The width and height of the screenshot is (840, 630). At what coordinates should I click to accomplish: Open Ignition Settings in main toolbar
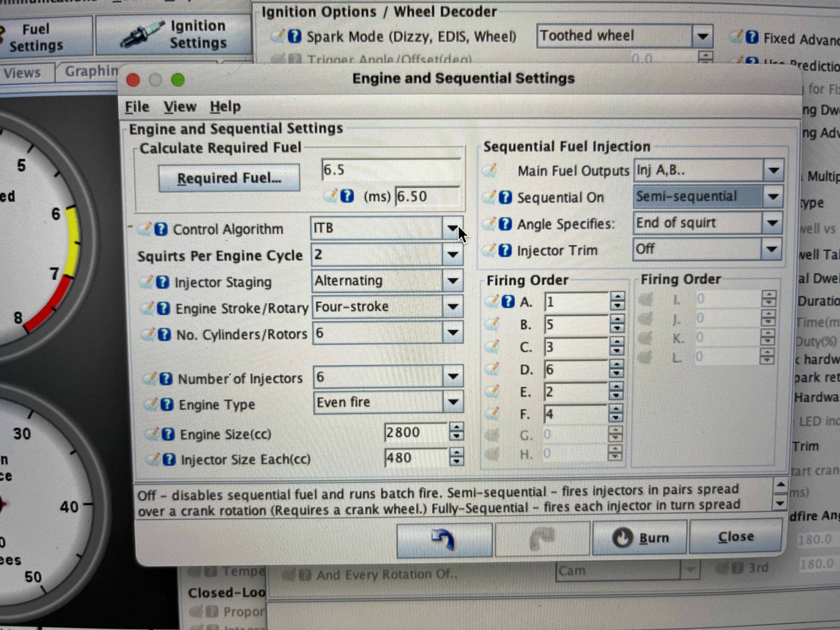point(174,35)
